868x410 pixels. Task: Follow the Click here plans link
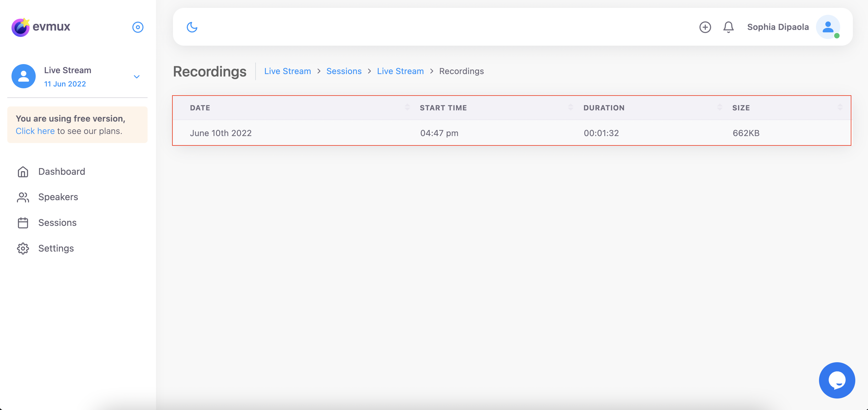(35, 131)
